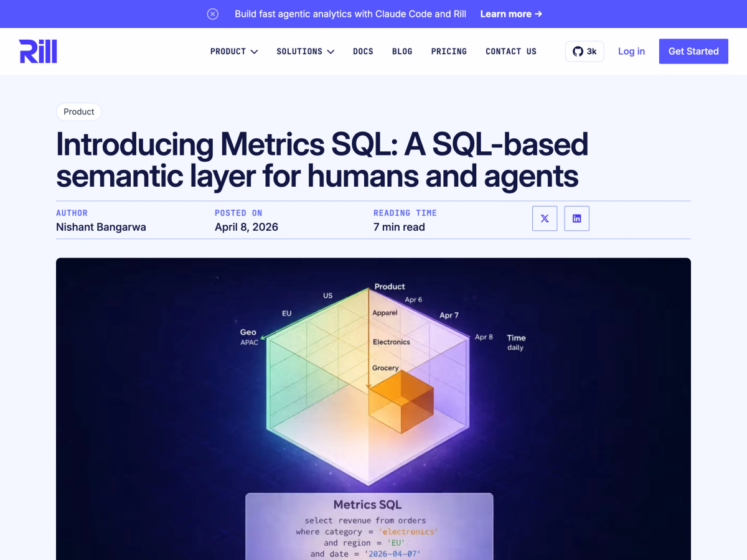The width and height of the screenshot is (747, 560).
Task: Click the banner text about Claude Code and Rill
Action: (x=350, y=14)
